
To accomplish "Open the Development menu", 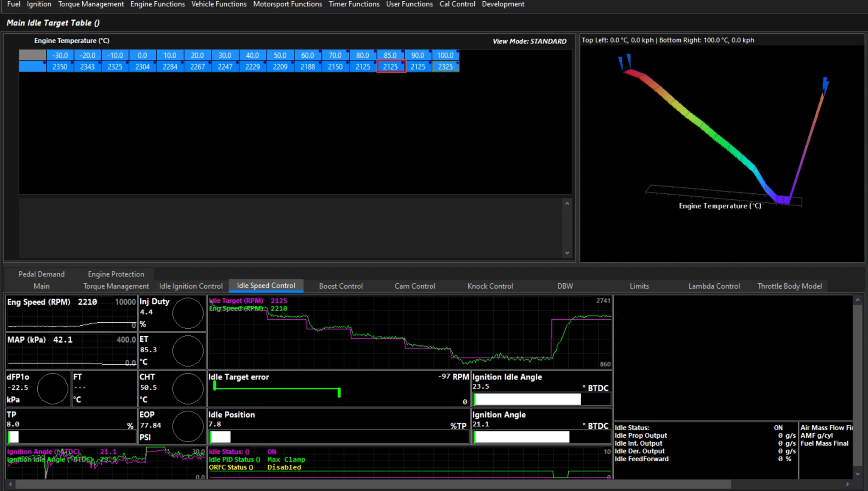I will (x=503, y=4).
